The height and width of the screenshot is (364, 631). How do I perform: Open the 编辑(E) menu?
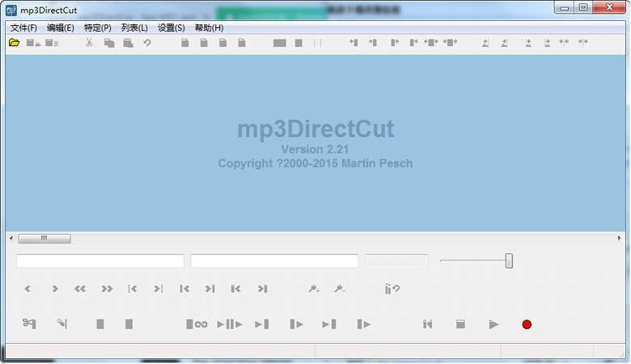coord(61,28)
